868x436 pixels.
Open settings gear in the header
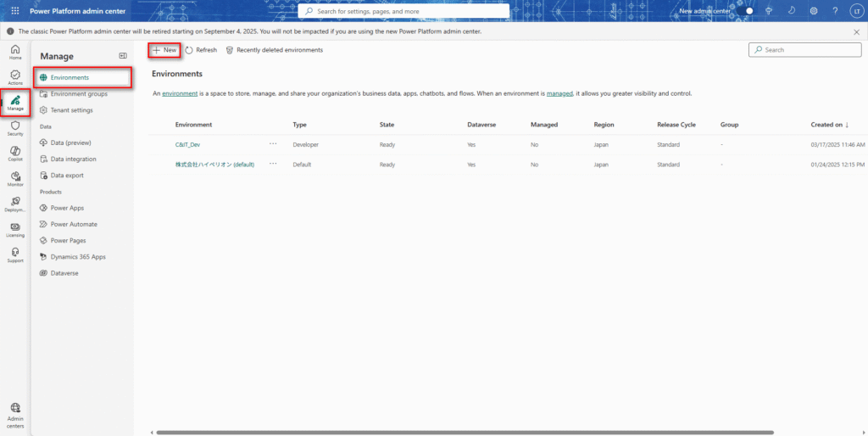[814, 11]
